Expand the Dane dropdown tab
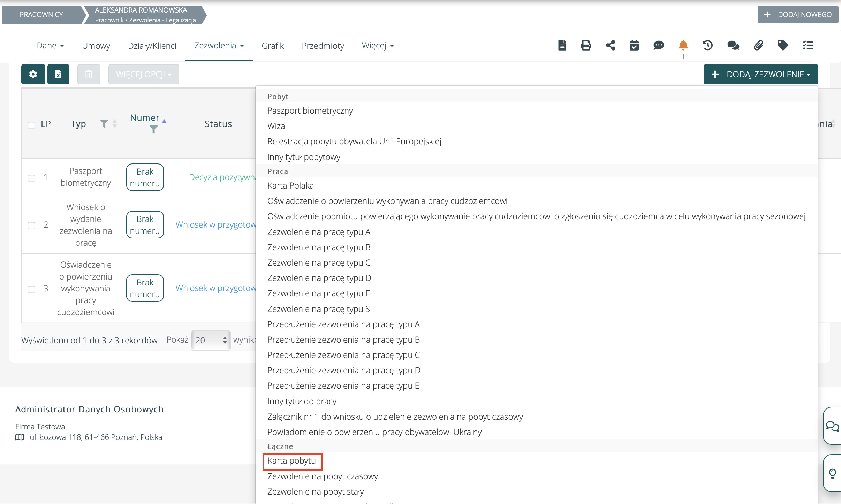 coord(50,46)
